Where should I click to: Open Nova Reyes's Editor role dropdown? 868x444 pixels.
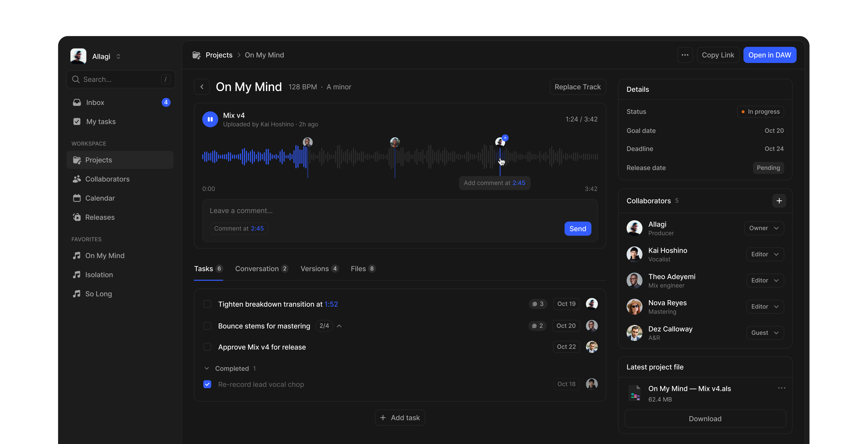[765, 306]
